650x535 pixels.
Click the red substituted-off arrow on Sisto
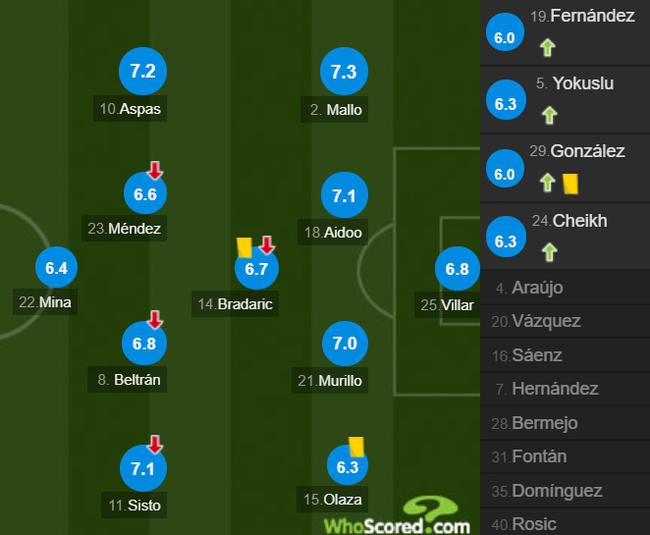pos(155,444)
